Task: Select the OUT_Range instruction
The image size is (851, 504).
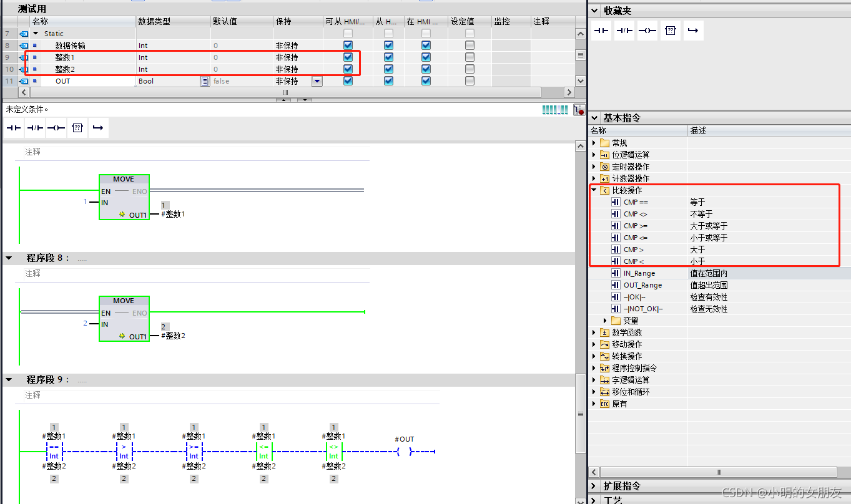Action: tap(642, 285)
